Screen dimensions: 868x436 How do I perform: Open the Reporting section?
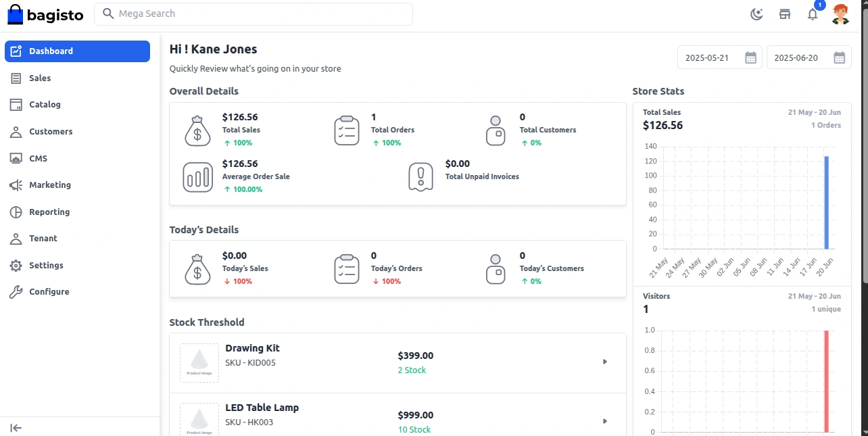tap(49, 212)
